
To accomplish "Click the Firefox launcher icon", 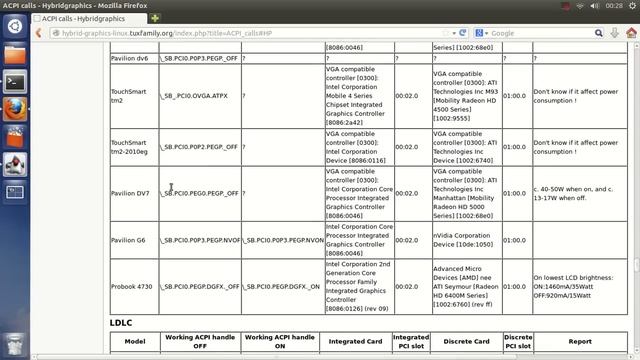I will (15, 109).
